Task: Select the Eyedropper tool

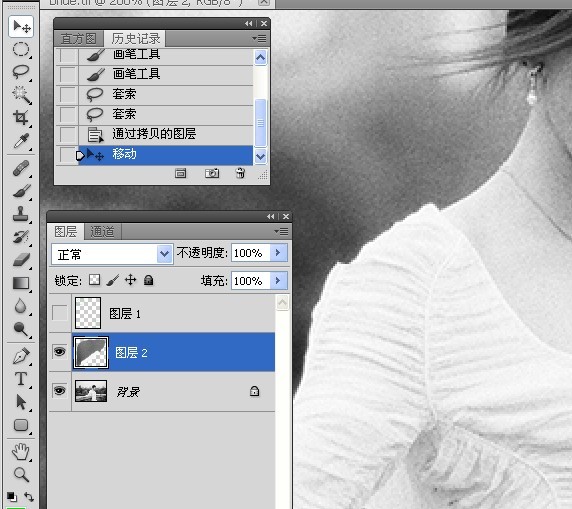Action: click(21, 141)
